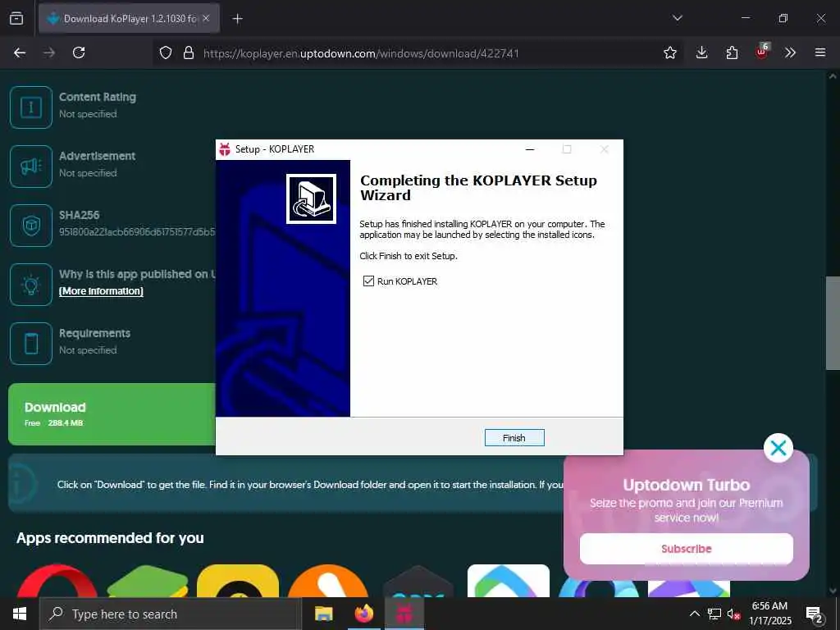
Task: Open the white tile recommended app icon
Action: pos(509,581)
